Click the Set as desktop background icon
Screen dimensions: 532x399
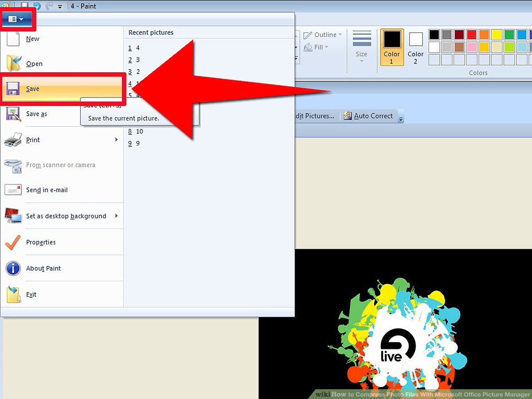[12, 215]
